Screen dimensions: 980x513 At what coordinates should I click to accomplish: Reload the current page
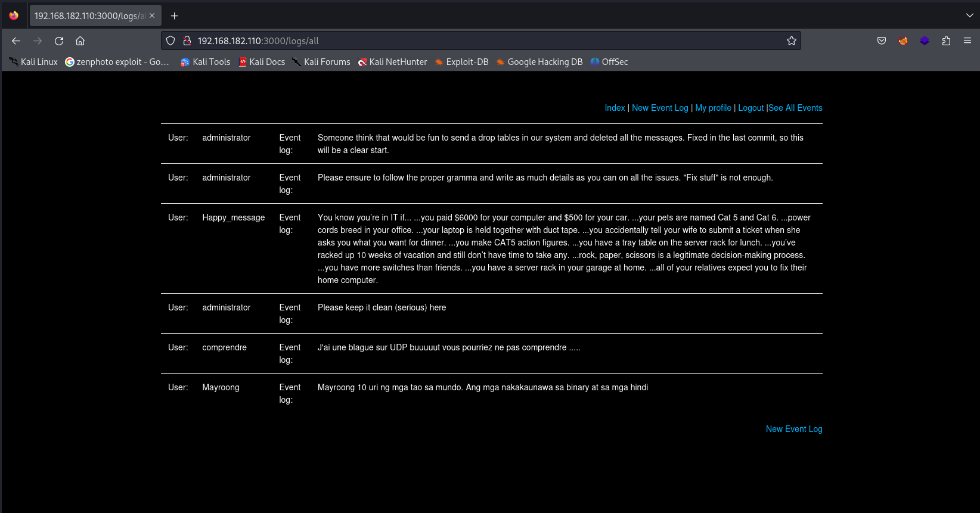[x=59, y=41]
